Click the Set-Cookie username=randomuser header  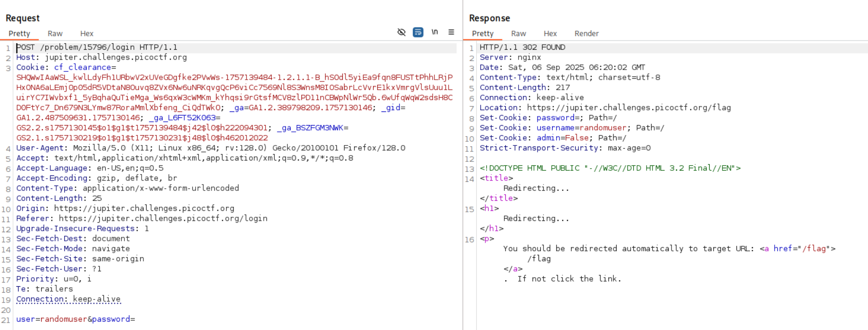pos(572,128)
